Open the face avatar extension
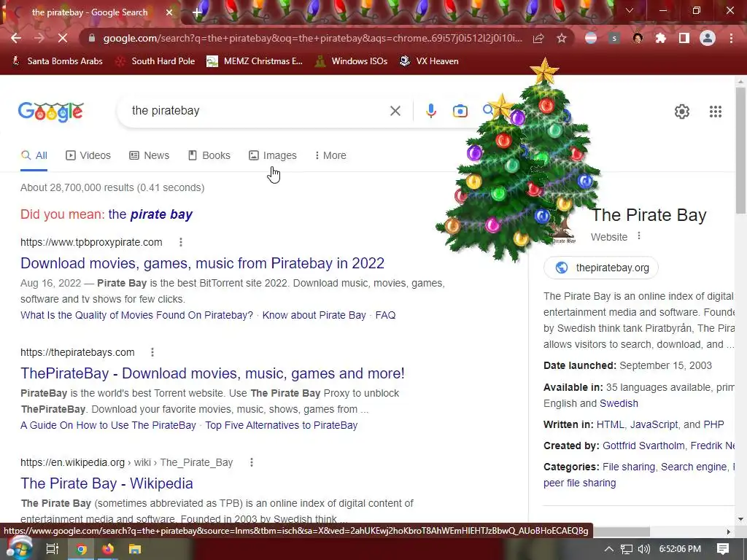 [638, 38]
